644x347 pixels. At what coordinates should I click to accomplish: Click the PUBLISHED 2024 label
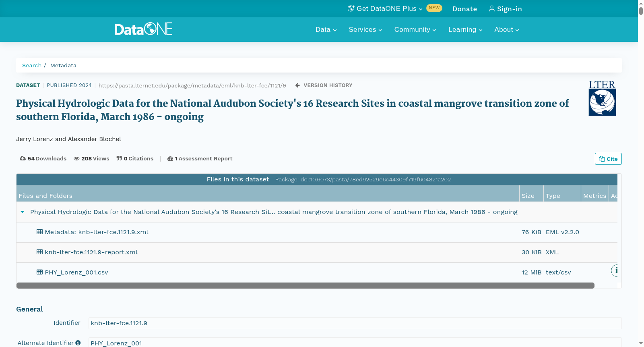(x=69, y=85)
